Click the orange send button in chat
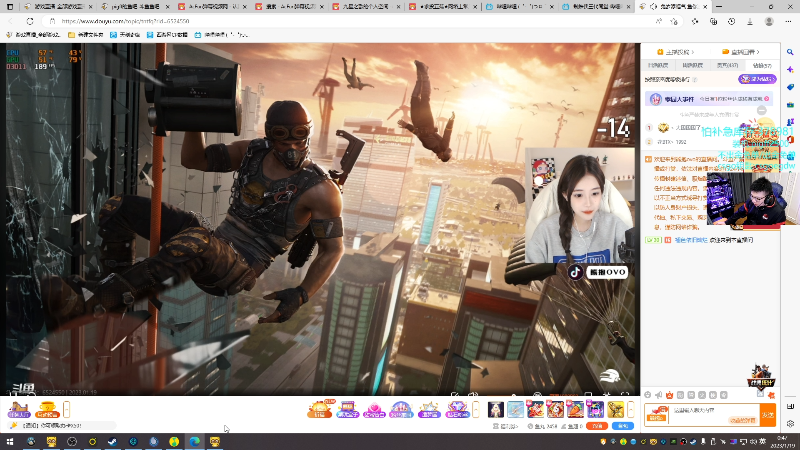800x450 pixels. click(x=768, y=415)
